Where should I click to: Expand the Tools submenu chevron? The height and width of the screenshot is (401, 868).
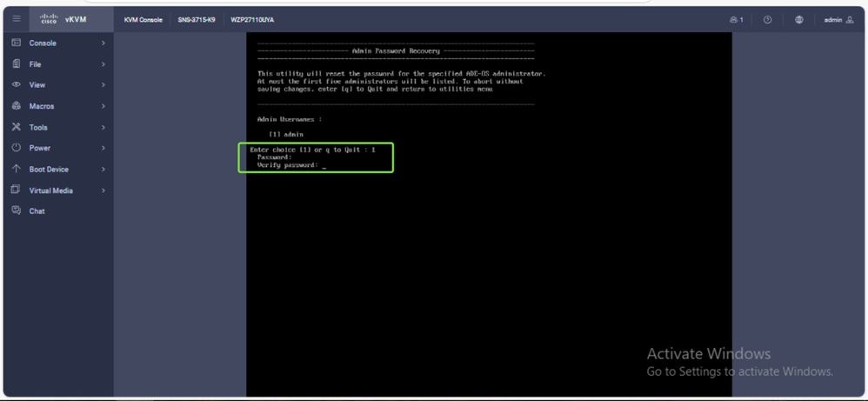point(103,127)
